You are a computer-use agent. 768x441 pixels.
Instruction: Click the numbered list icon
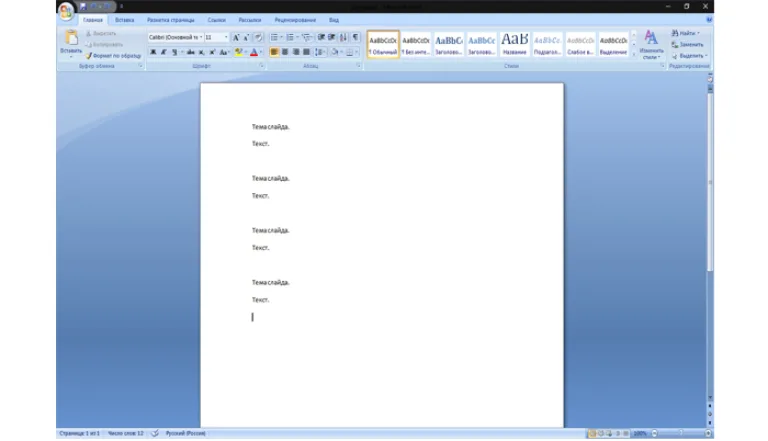click(x=290, y=38)
